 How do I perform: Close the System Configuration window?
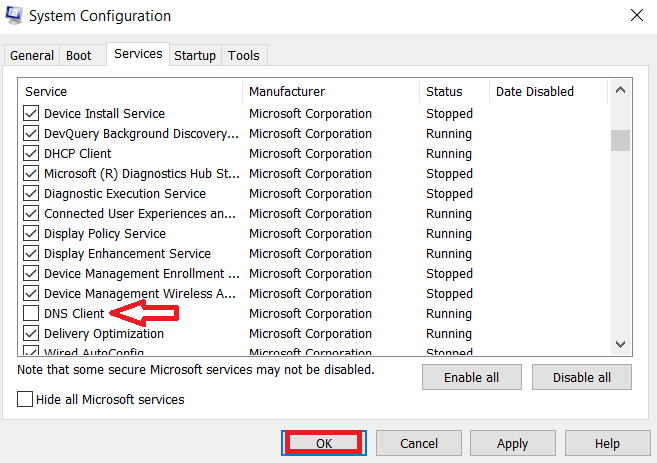click(x=636, y=16)
